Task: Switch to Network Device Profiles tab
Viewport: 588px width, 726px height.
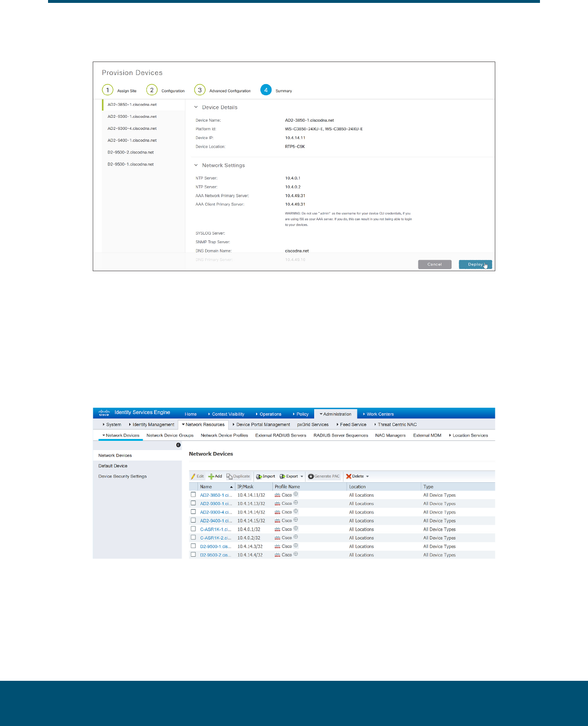Action: pos(224,435)
